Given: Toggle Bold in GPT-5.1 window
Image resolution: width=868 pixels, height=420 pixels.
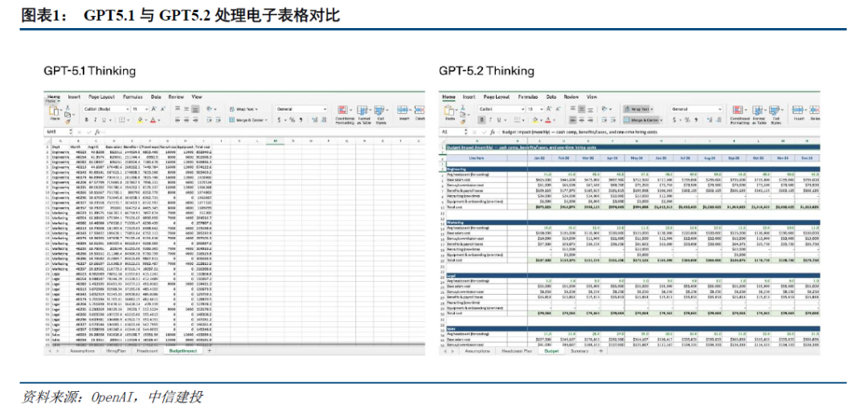Looking at the screenshot, I should [x=86, y=120].
